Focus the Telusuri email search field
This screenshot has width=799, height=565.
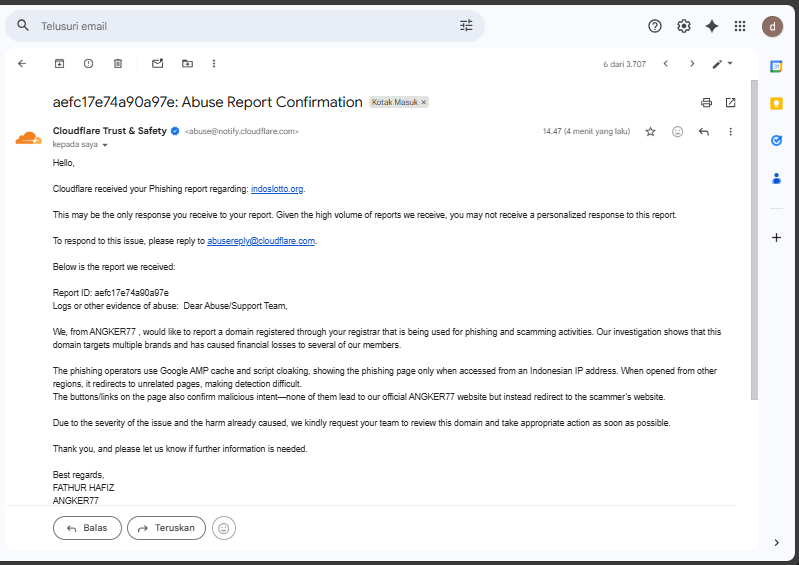[x=245, y=26]
